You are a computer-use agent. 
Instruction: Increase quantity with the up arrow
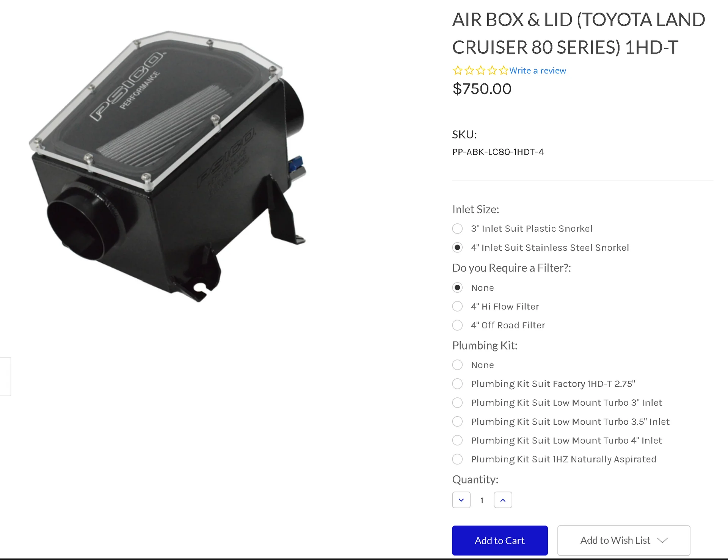coord(503,500)
